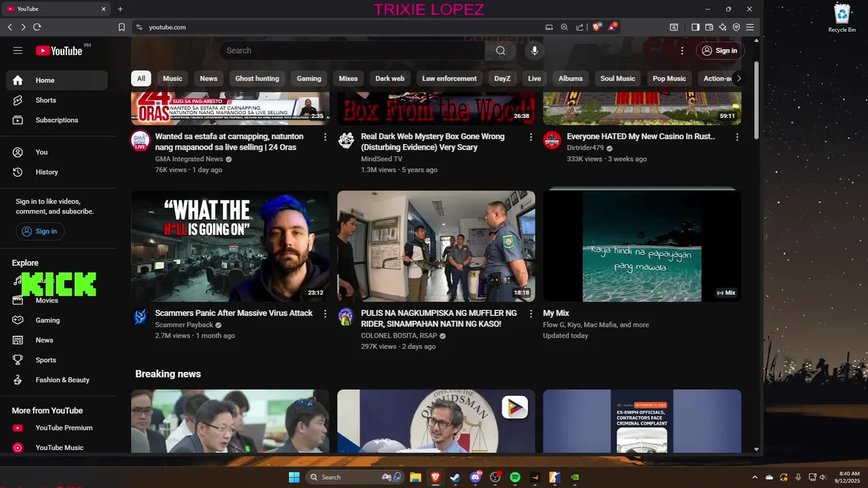Open the COLONEL BOSITA channel avatar
Viewport: 868px width, 488px height.
pyautogui.click(x=346, y=317)
